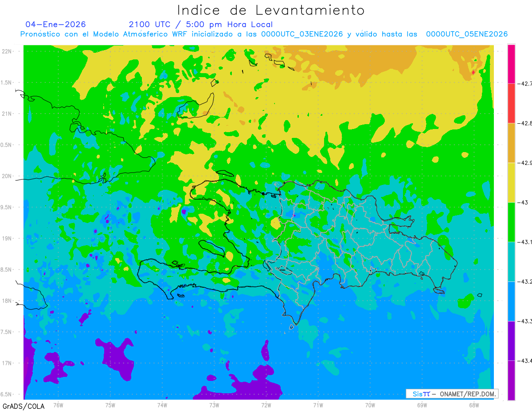Select the teal legend swatch above -43.2
This screenshot has width=532, height=411.
(x=511, y=262)
